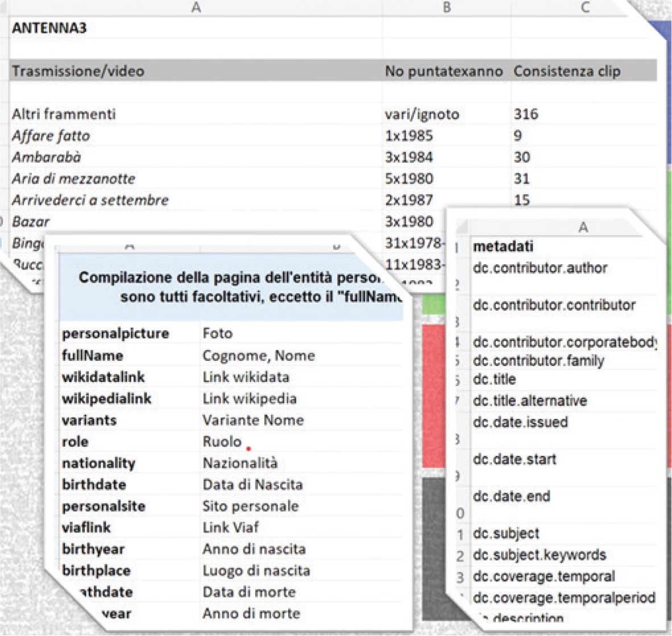Select the dc.coverage.temporalperiod cell
This screenshot has width=672, height=636.
coord(563,597)
